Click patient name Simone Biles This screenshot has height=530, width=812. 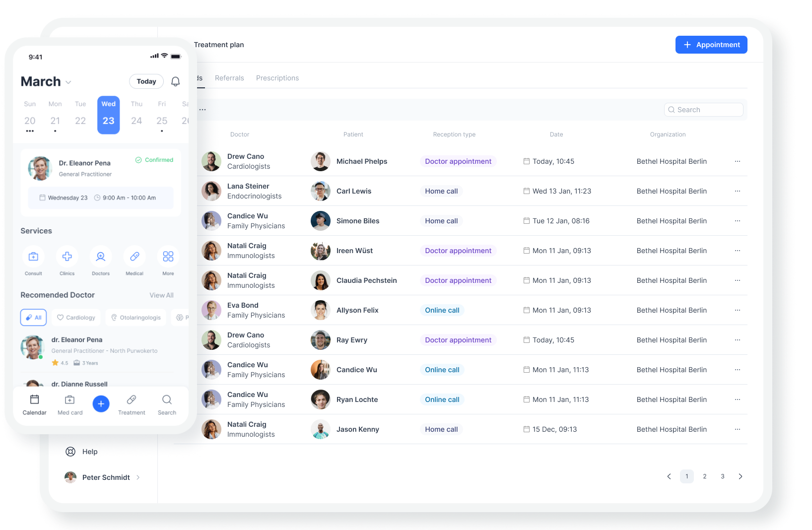(x=358, y=221)
